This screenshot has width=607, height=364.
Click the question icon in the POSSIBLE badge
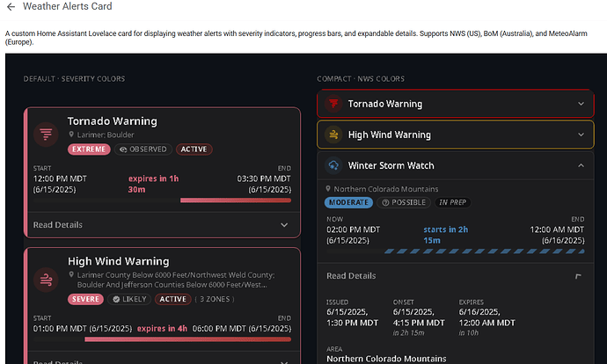pos(385,203)
